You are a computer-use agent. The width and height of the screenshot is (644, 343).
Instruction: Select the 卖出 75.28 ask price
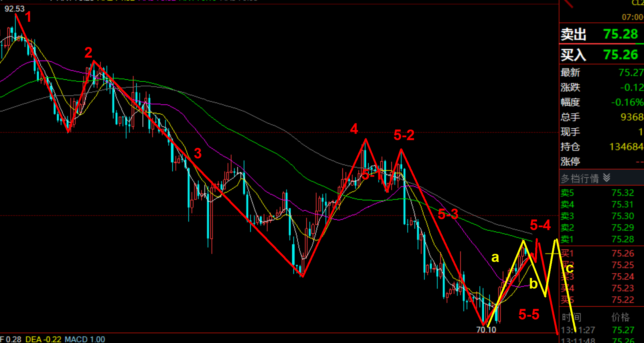(x=621, y=34)
